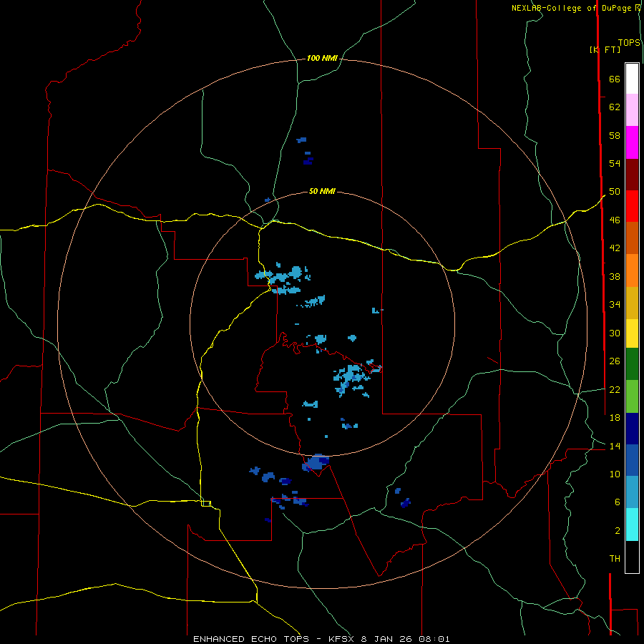This screenshot has width=644, height=644.
Task: Click legend value 38
Action: click(615, 276)
